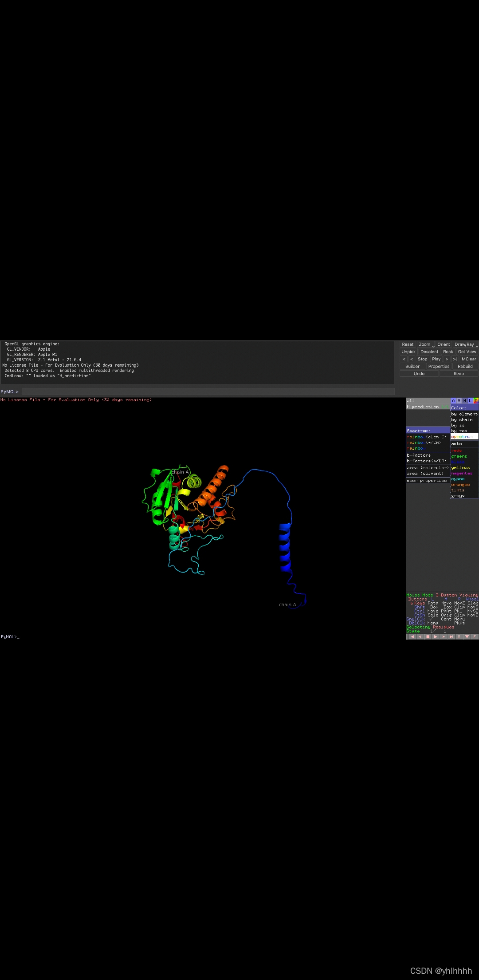
Task: Step back one state in bottom playback bar
Action: pos(420,636)
